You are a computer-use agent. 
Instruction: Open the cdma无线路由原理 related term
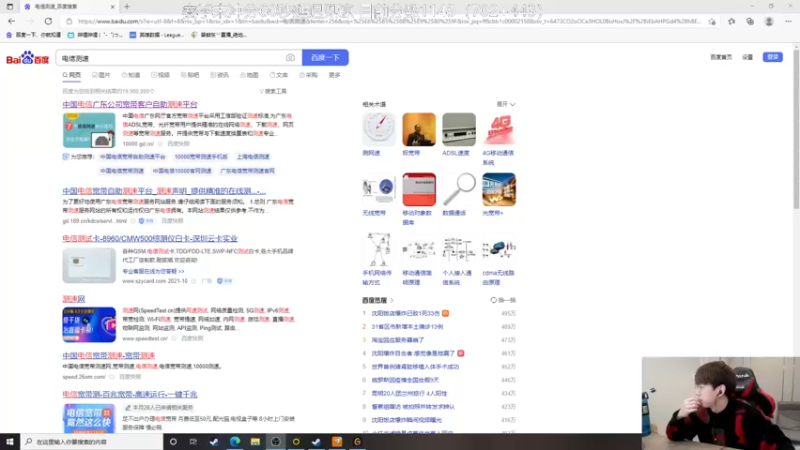[498, 249]
